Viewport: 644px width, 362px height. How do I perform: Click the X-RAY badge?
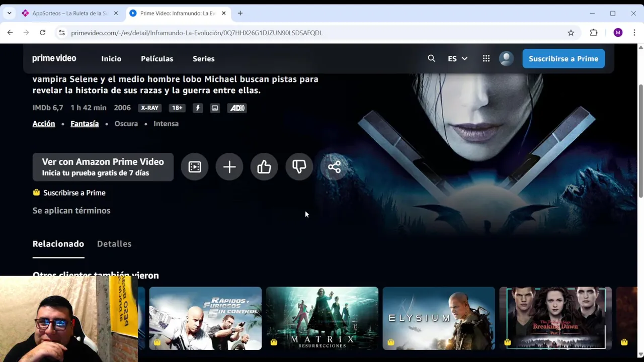(149, 108)
